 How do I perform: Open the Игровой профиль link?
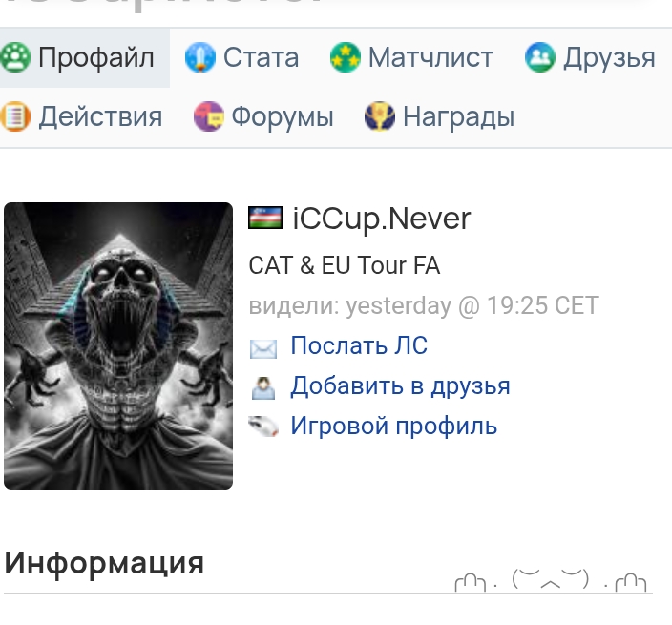394,426
